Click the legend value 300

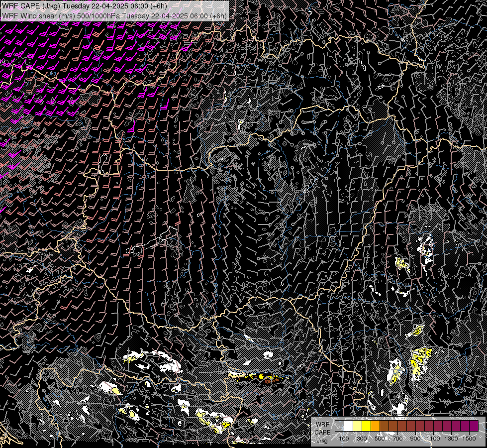[362, 439]
